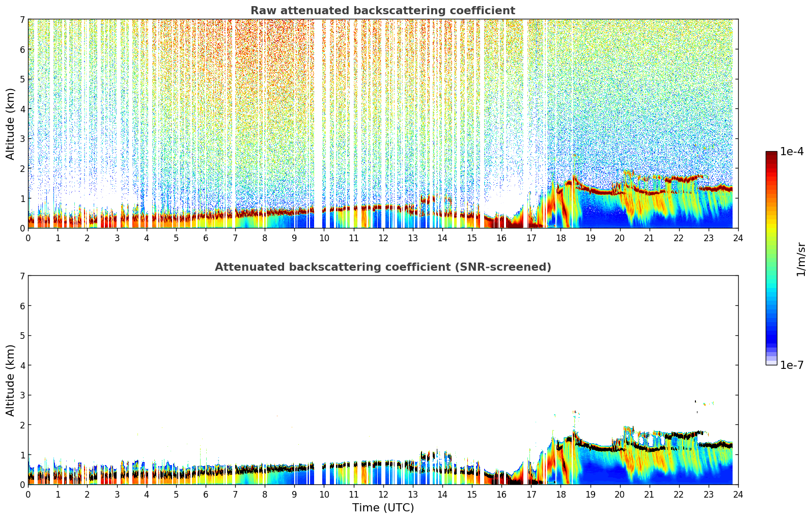Click the 'Raw attenuated backscattering coefficient' title

pyautogui.click(x=383, y=11)
